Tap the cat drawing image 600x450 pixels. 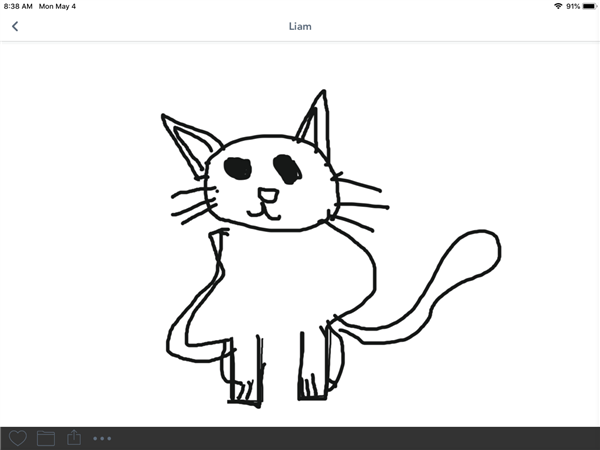[331, 249]
